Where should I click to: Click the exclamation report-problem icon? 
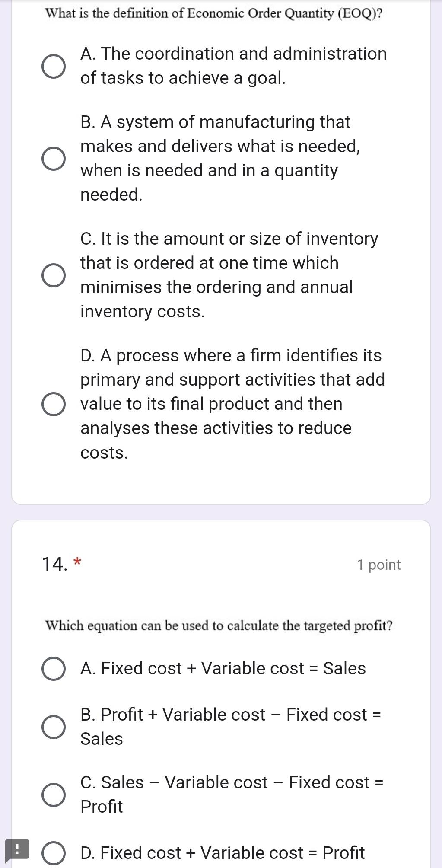pyautogui.click(x=16, y=849)
